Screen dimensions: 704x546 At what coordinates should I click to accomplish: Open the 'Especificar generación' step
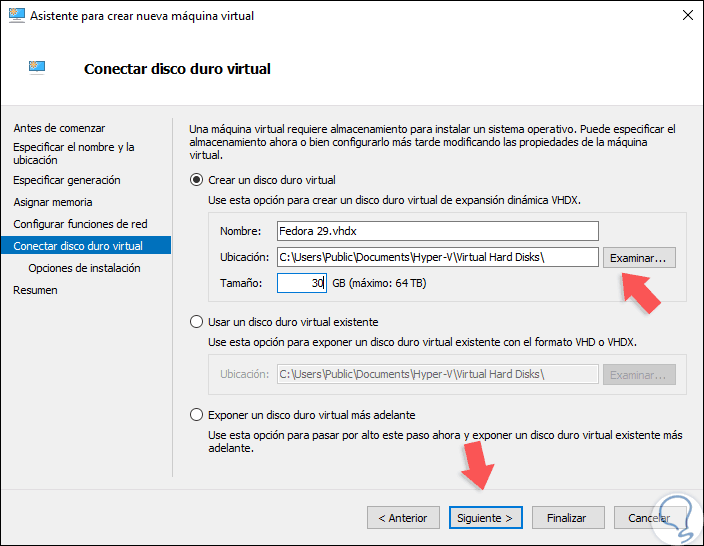pos(67,180)
